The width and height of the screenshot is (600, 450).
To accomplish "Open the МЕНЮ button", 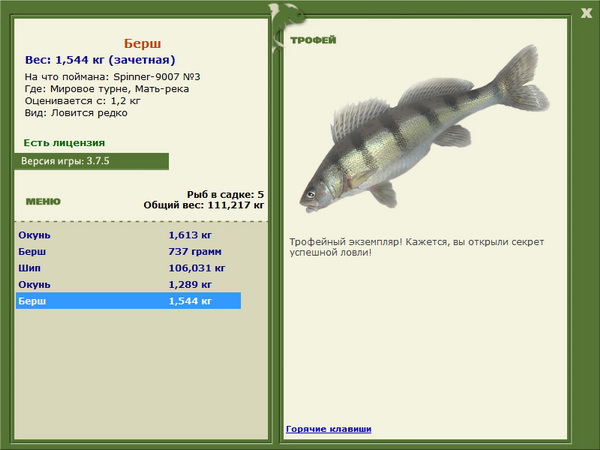I will (43, 201).
